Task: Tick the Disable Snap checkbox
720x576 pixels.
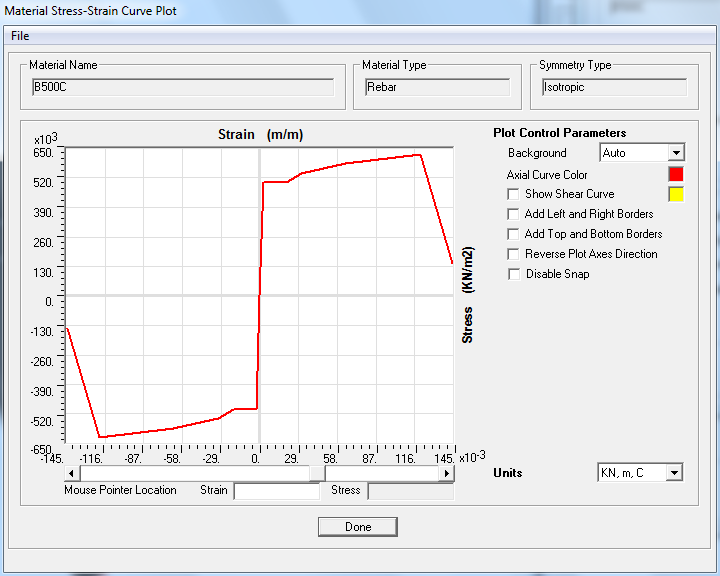Action: tap(513, 274)
